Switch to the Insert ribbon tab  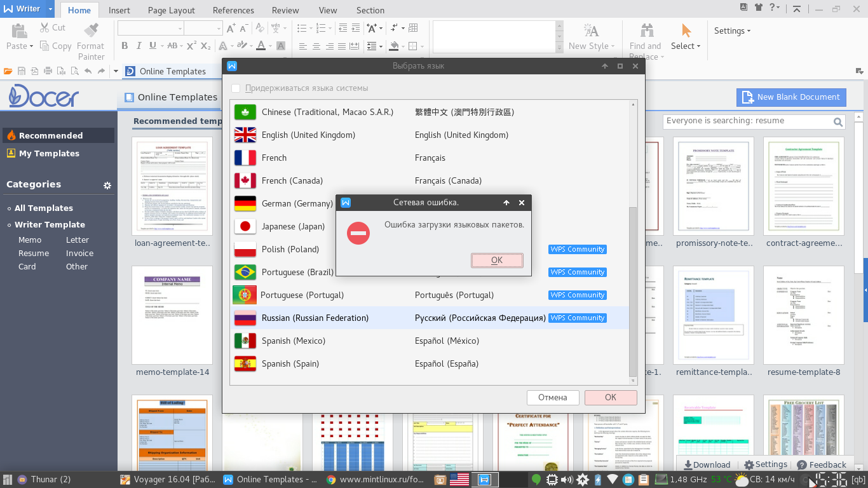coord(119,10)
